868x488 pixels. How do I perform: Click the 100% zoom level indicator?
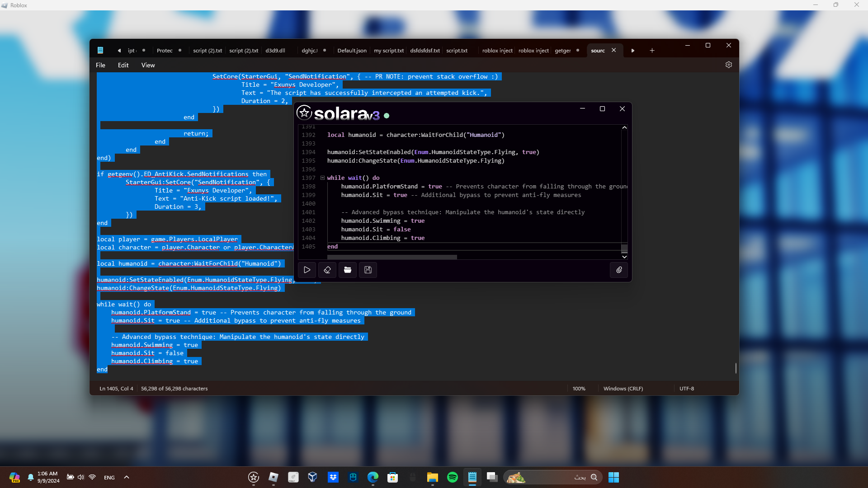click(x=579, y=389)
